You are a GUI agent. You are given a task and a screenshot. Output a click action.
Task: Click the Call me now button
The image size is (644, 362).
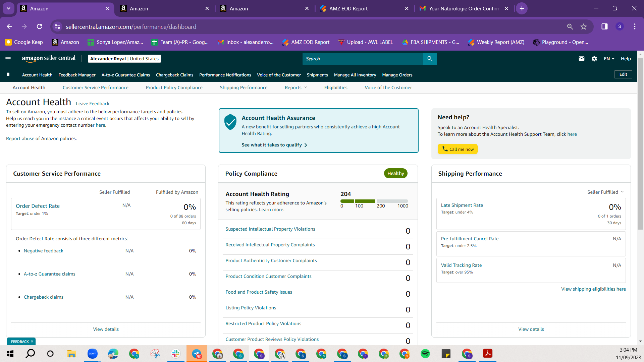[x=458, y=149]
